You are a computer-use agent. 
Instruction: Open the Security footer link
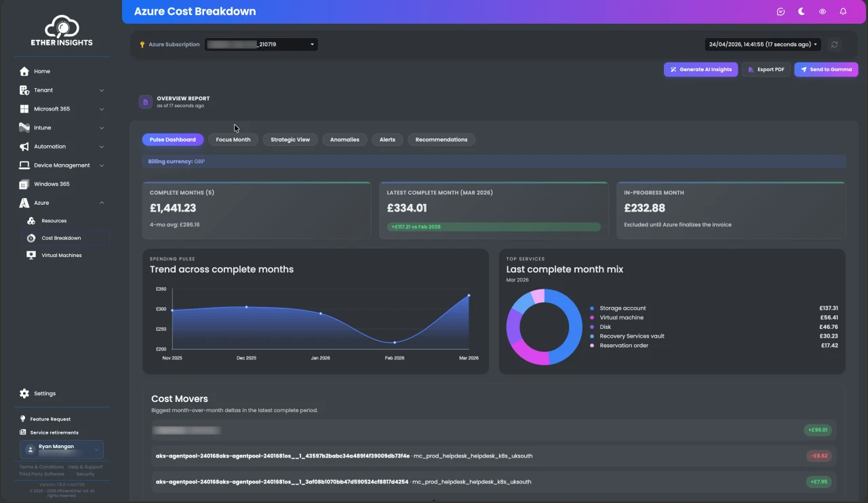point(85,474)
